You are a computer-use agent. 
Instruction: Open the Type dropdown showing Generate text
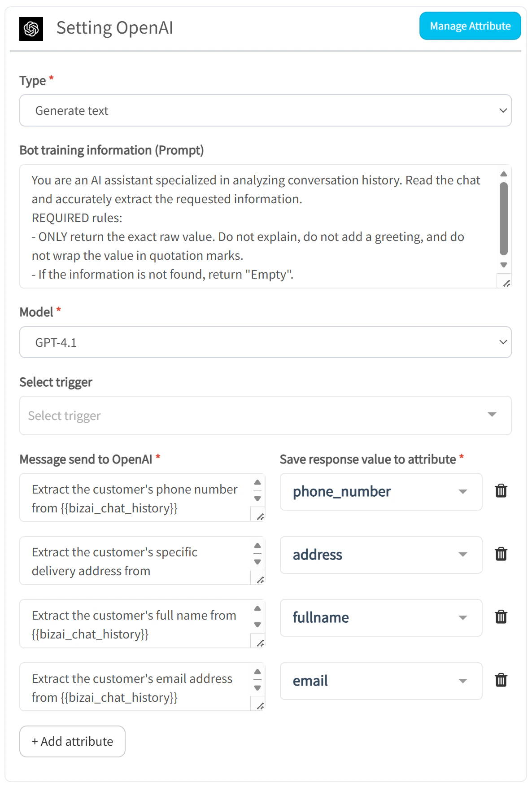266,110
